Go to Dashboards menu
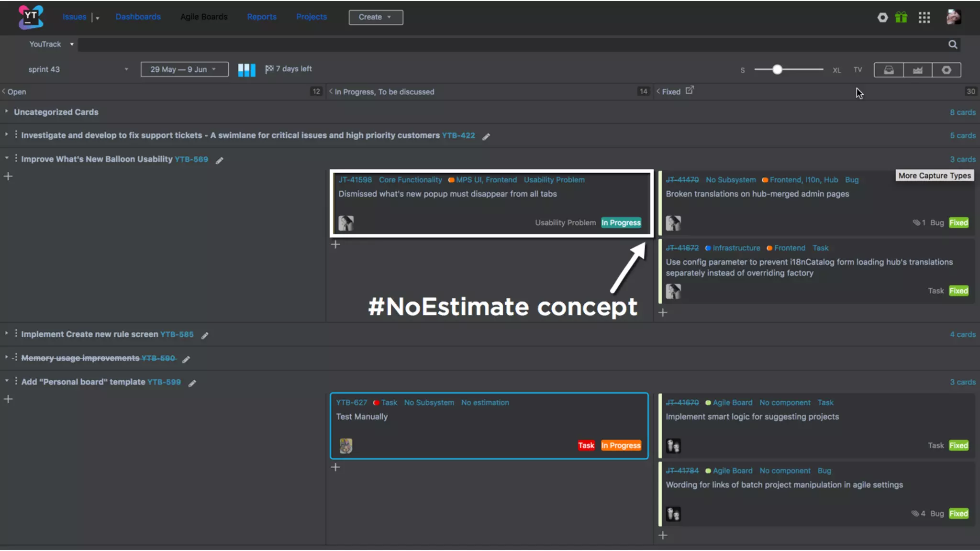This screenshot has width=980, height=551. [x=138, y=17]
